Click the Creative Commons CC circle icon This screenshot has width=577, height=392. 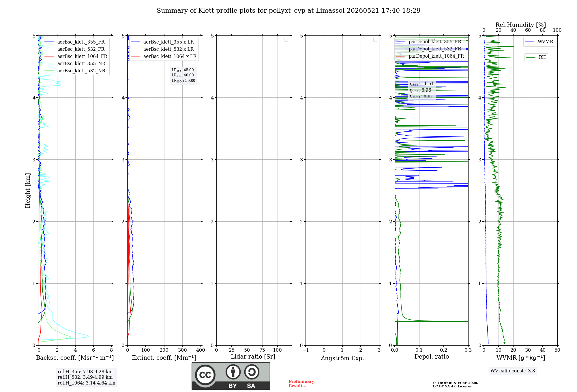(x=205, y=375)
